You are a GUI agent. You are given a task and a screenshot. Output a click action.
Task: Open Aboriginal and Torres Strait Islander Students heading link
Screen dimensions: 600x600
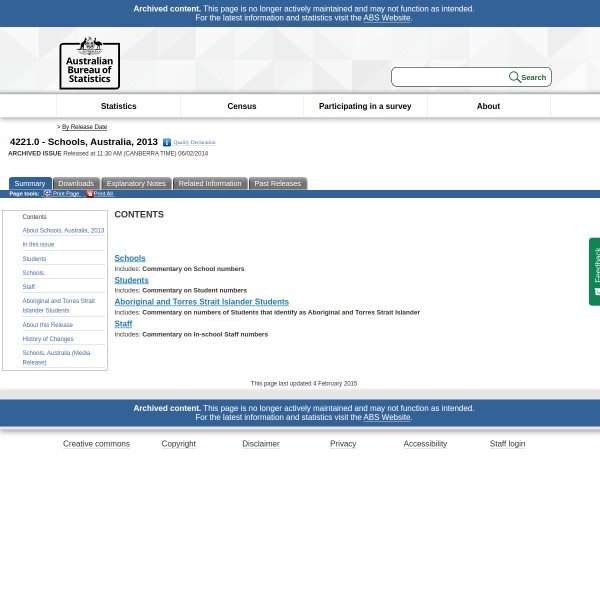201,301
